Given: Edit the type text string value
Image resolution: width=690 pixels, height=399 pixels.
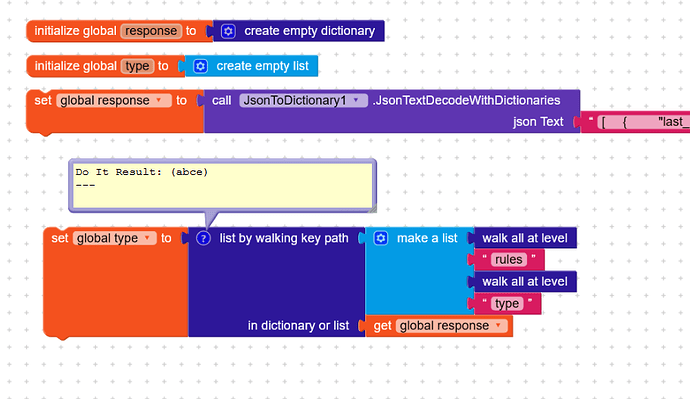Looking at the screenshot, I should (507, 304).
